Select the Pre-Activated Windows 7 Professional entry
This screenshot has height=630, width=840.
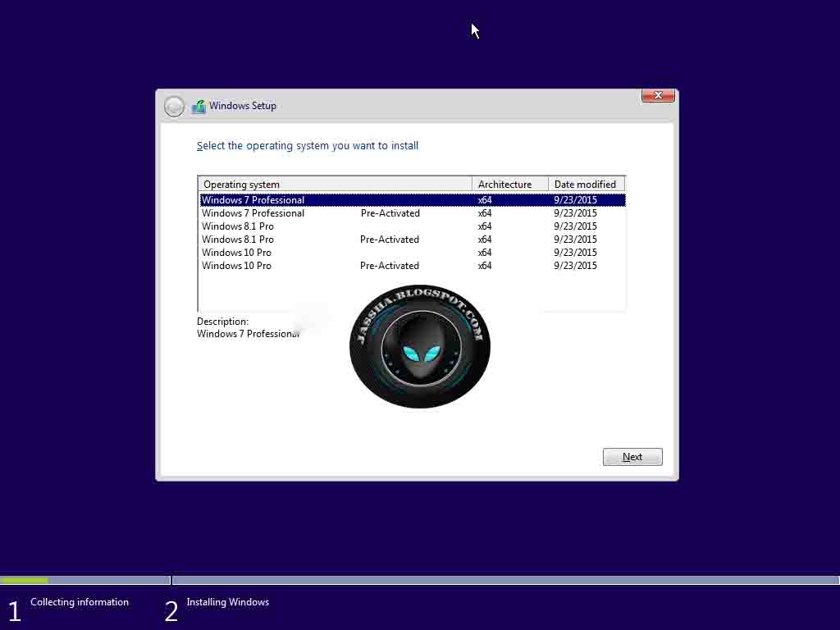click(x=413, y=213)
